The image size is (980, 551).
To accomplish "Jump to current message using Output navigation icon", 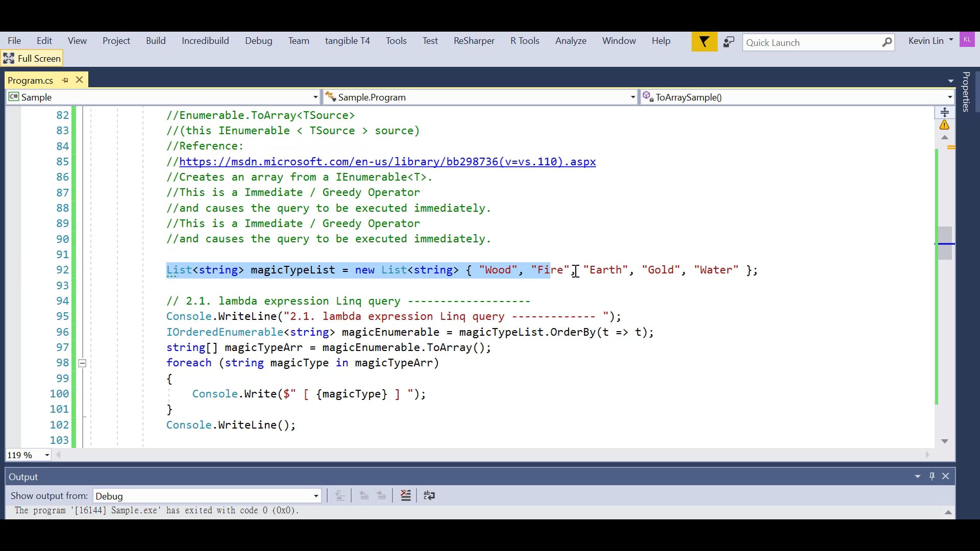I will (x=340, y=495).
